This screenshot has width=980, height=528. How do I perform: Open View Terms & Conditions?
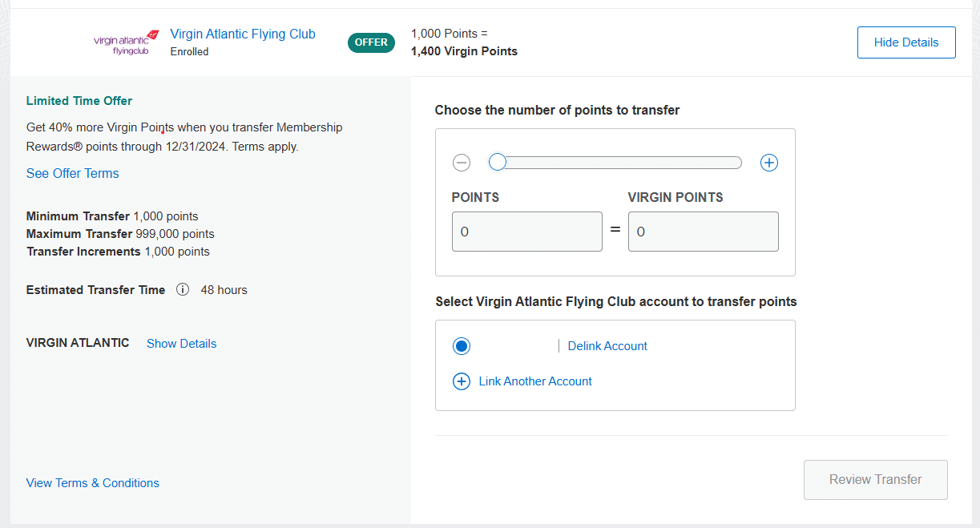pos(92,483)
